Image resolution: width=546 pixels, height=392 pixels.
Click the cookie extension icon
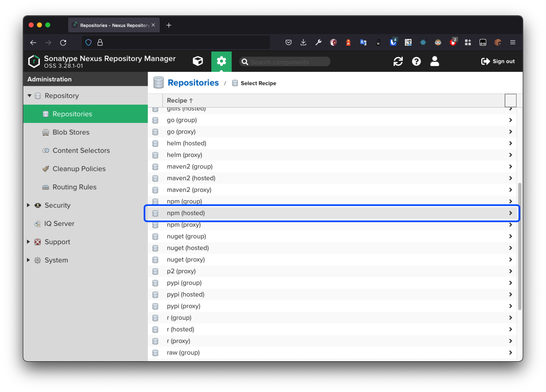pos(498,43)
